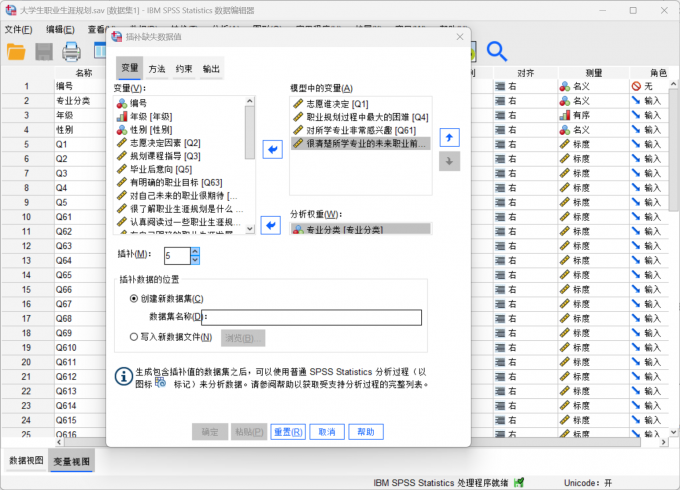Image resolution: width=680 pixels, height=490 pixels.
Task: Click 重置(R) button
Action: click(x=288, y=432)
